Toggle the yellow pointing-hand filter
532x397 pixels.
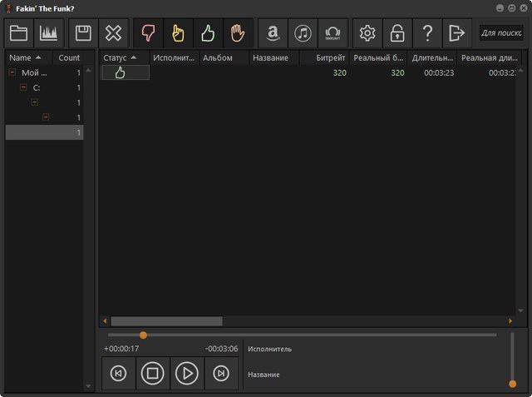click(177, 33)
